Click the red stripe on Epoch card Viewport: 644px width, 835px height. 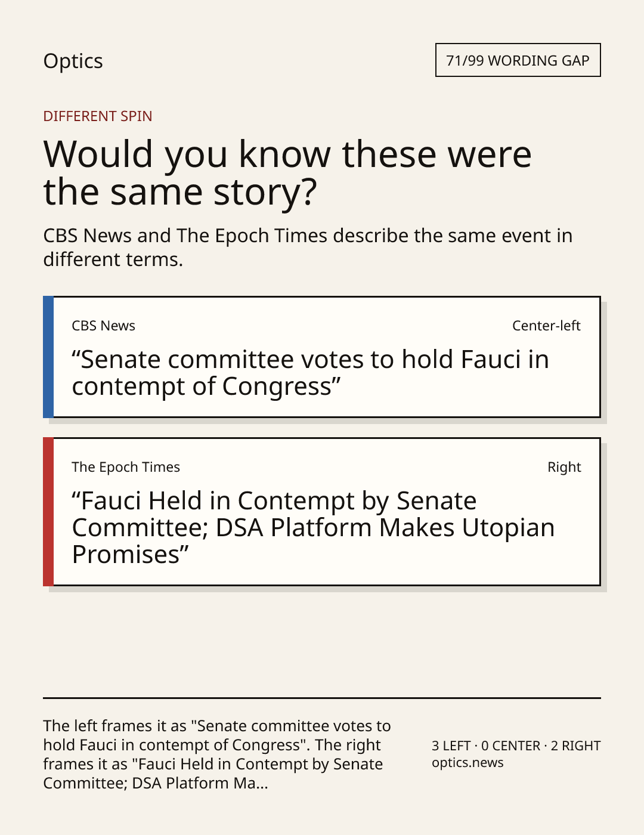click(x=48, y=512)
